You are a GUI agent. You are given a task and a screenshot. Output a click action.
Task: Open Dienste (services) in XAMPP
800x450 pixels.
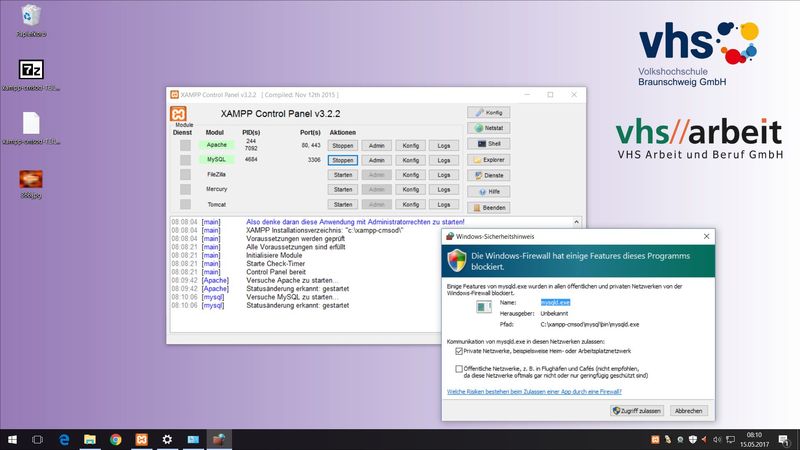pyautogui.click(x=489, y=175)
